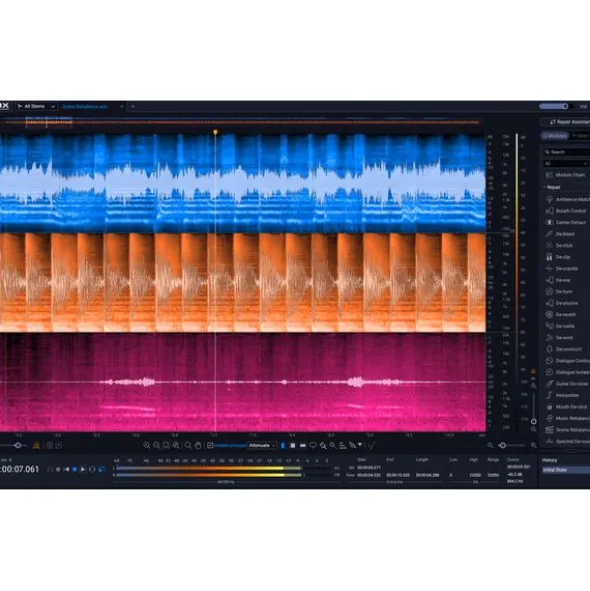
Task: Open the Ambience Match module
Action: [x=567, y=199]
